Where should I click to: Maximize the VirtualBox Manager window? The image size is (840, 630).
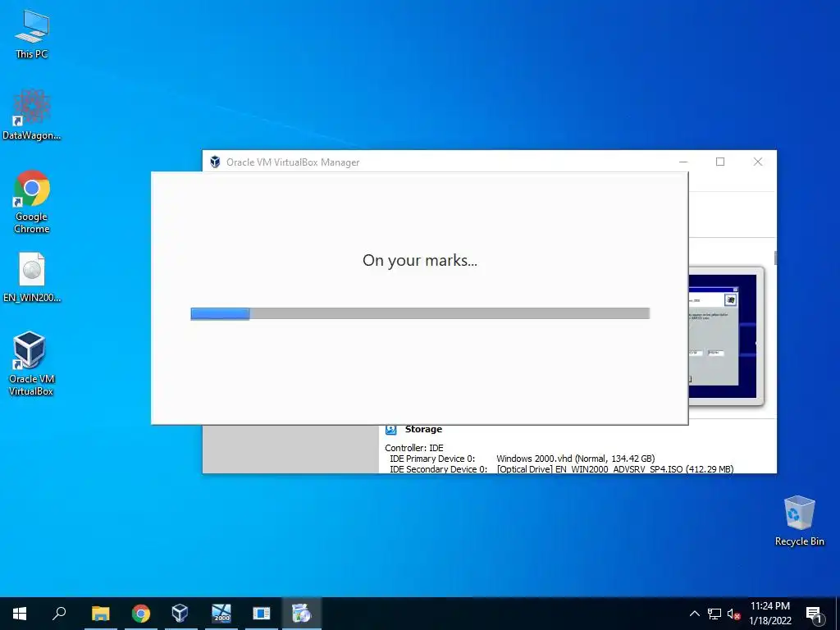pyautogui.click(x=720, y=162)
